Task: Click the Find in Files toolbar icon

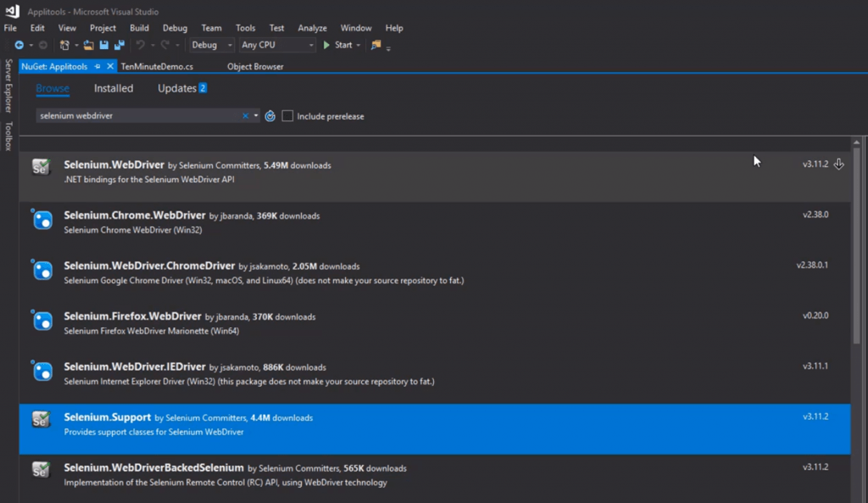Action: click(376, 45)
